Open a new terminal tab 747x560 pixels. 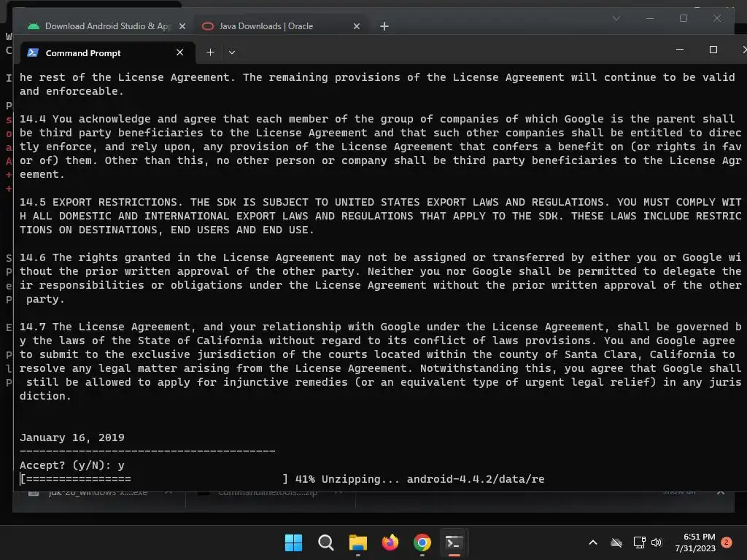click(210, 52)
